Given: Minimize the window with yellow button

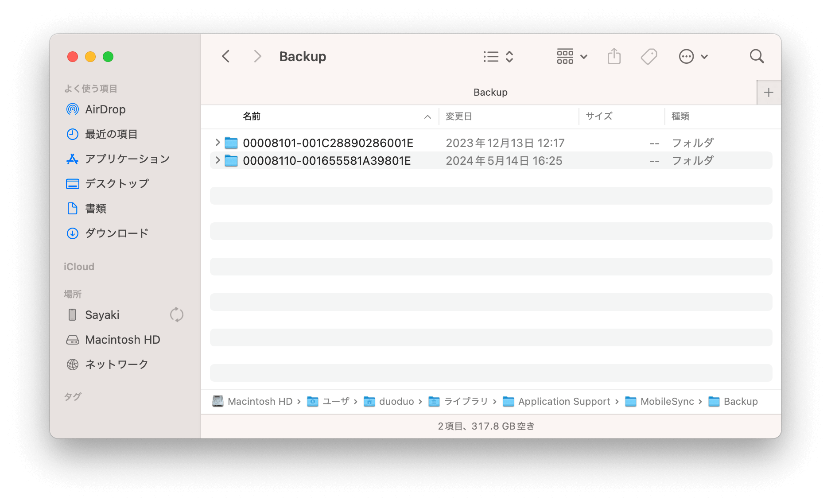Looking at the screenshot, I should point(90,57).
